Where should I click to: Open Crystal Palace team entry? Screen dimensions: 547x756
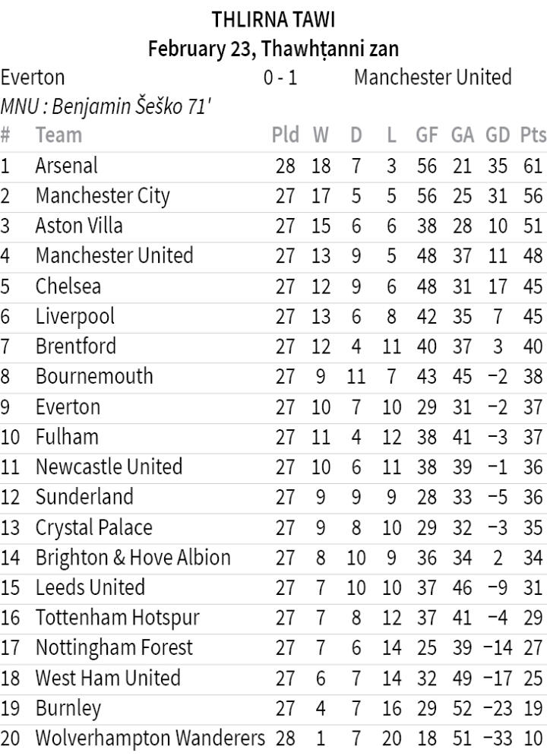coord(93,527)
